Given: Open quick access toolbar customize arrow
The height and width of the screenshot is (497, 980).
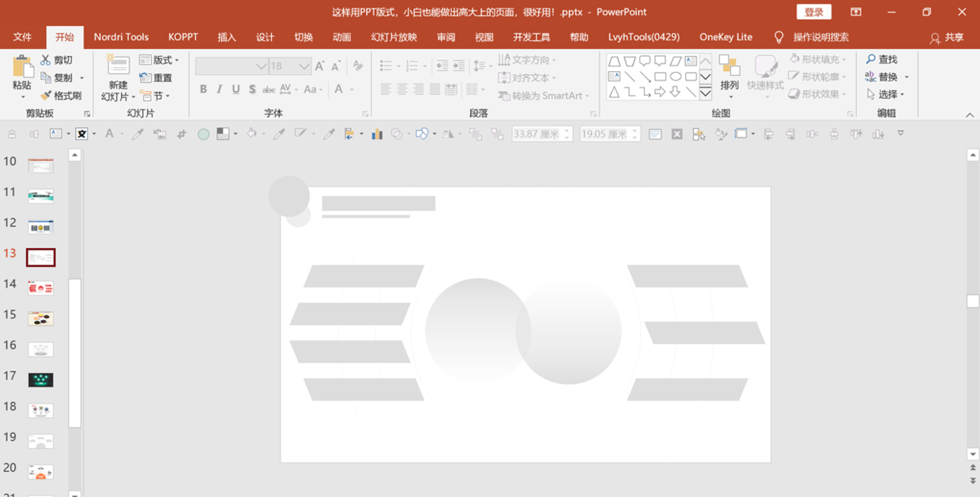Looking at the screenshot, I should pyautogui.click(x=900, y=134).
